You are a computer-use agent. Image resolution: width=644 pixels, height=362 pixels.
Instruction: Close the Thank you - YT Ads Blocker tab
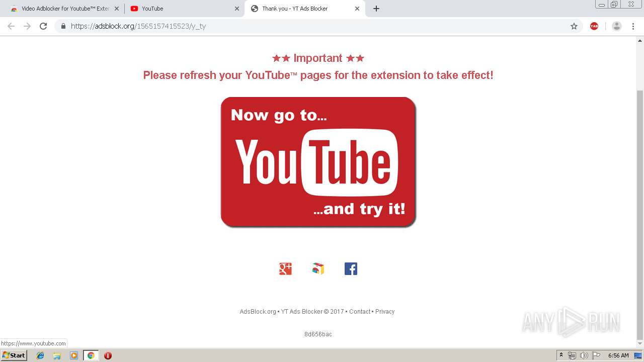point(357,9)
